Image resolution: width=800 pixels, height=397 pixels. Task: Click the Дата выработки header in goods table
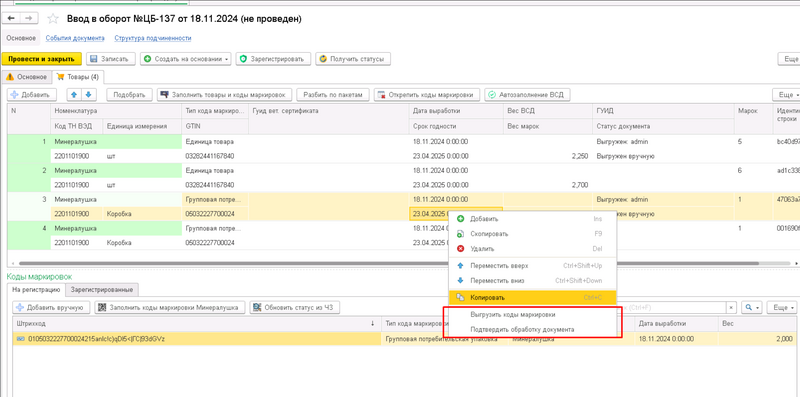coord(456,111)
